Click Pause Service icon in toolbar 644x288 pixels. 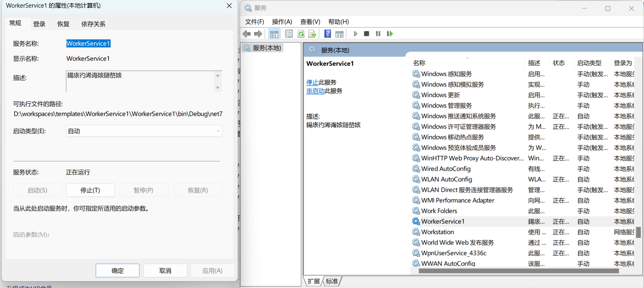coord(378,34)
